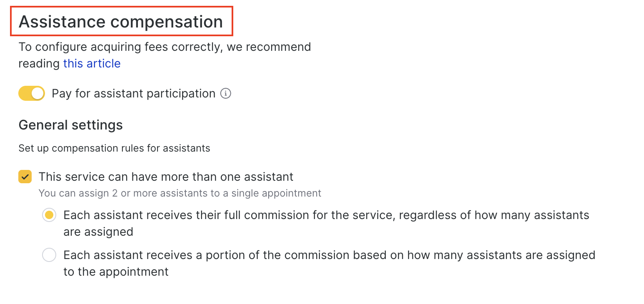Click the 'Pay for assistant participation' label text
Screen dimensions: 644x304
click(x=133, y=93)
